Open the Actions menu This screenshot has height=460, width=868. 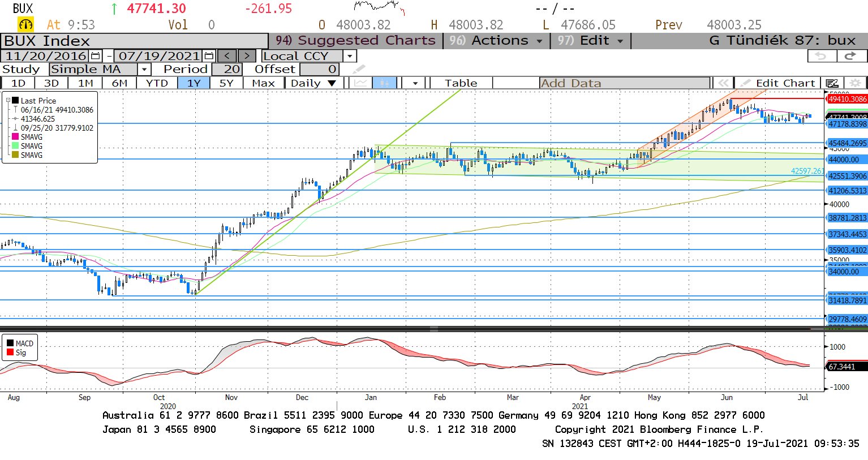[x=496, y=41]
